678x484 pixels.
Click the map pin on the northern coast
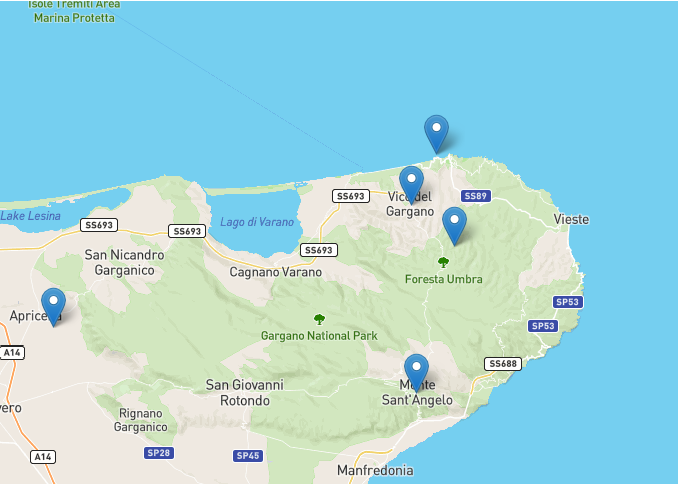[436, 134]
